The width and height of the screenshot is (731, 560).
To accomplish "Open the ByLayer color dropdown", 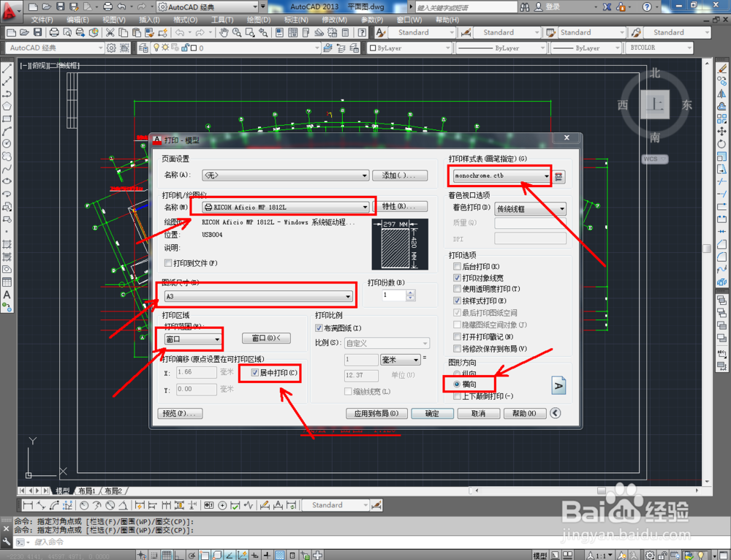I will [x=410, y=48].
